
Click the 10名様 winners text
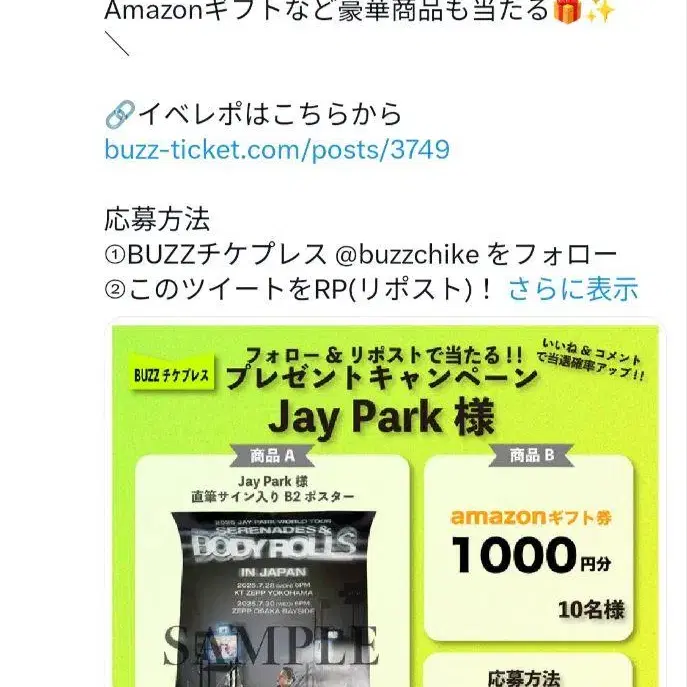[x=591, y=610]
